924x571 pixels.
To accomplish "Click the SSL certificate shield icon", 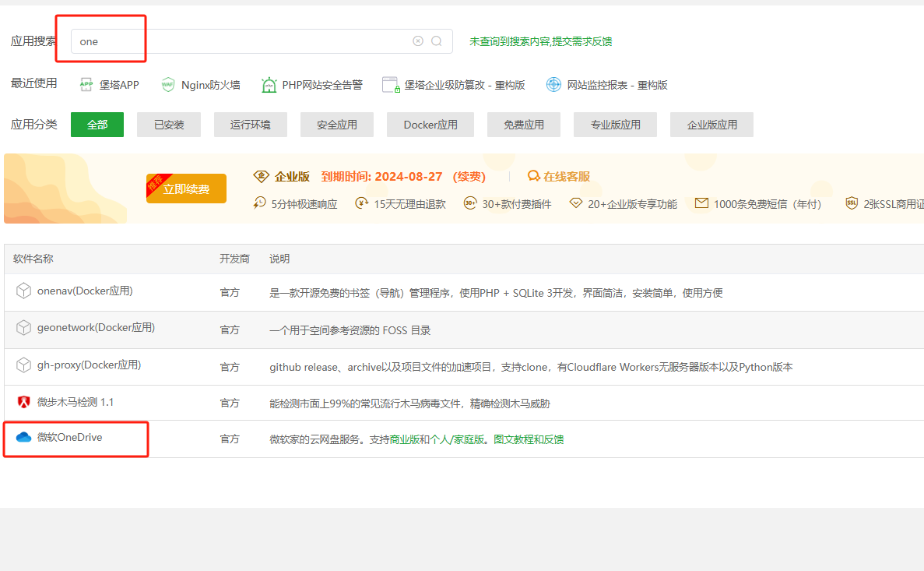I will 852,203.
